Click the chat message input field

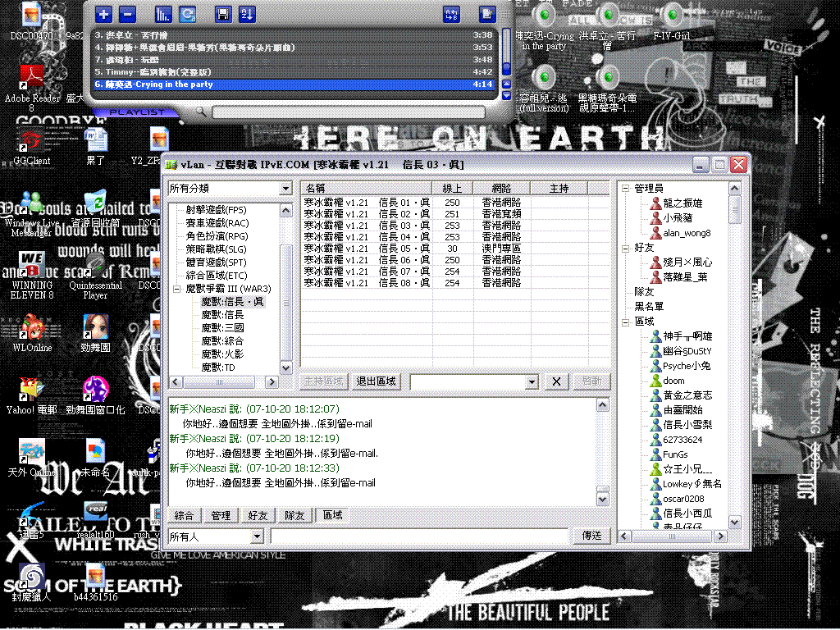(x=420, y=536)
